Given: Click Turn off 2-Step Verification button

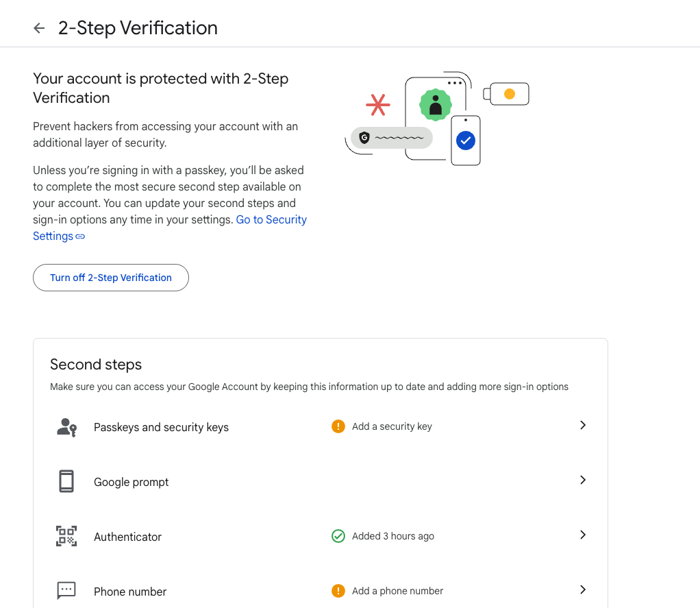Looking at the screenshot, I should (111, 278).
